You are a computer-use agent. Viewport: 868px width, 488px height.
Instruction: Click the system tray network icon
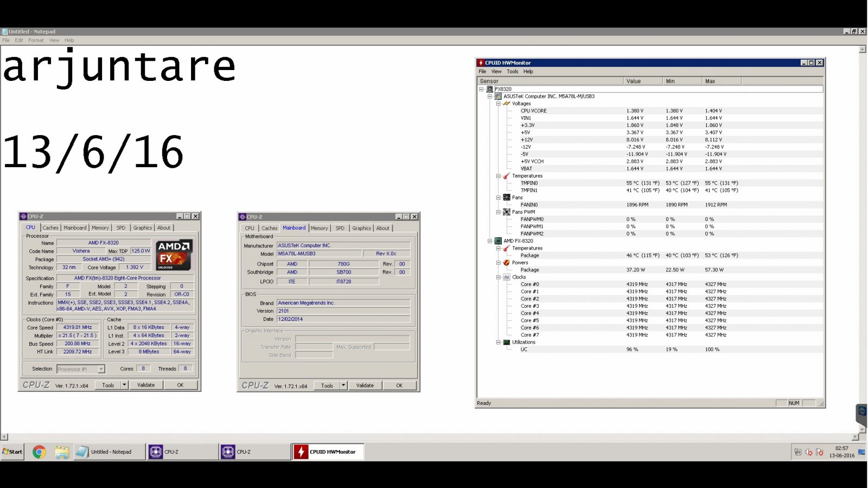(x=798, y=452)
